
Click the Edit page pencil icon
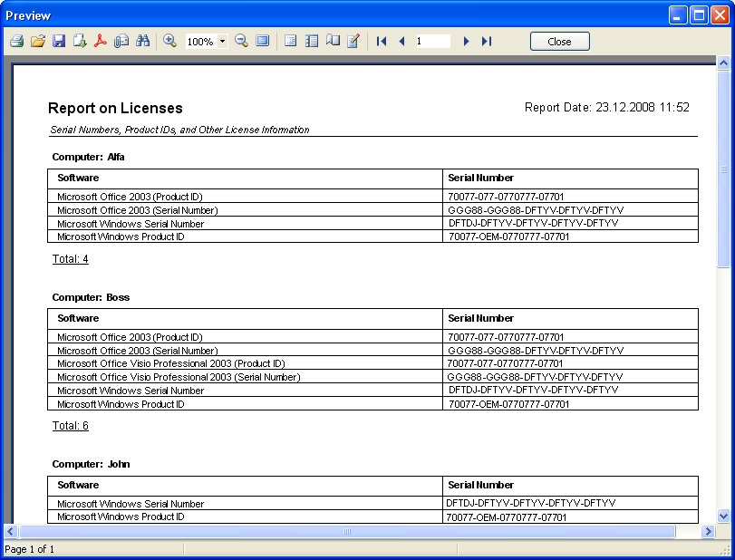pos(353,42)
